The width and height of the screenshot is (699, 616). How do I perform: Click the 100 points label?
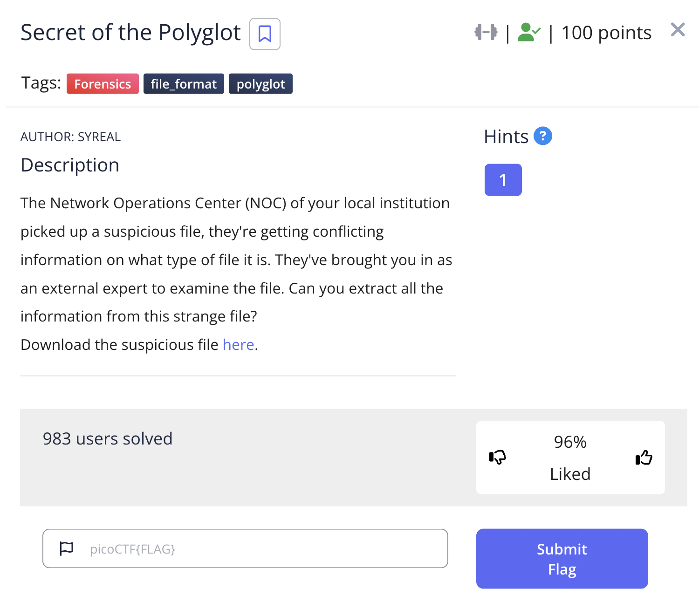pyautogui.click(x=606, y=33)
